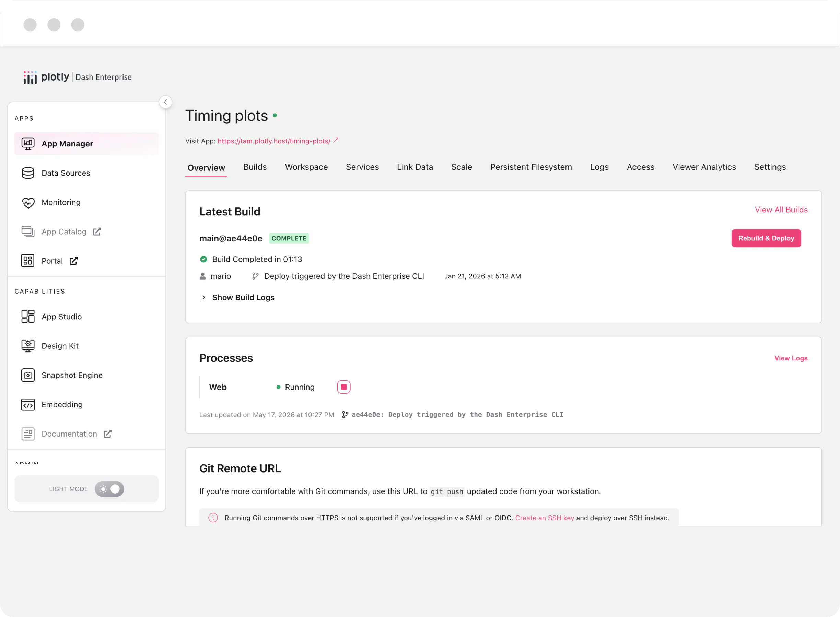Click the Running status text

pyautogui.click(x=300, y=387)
